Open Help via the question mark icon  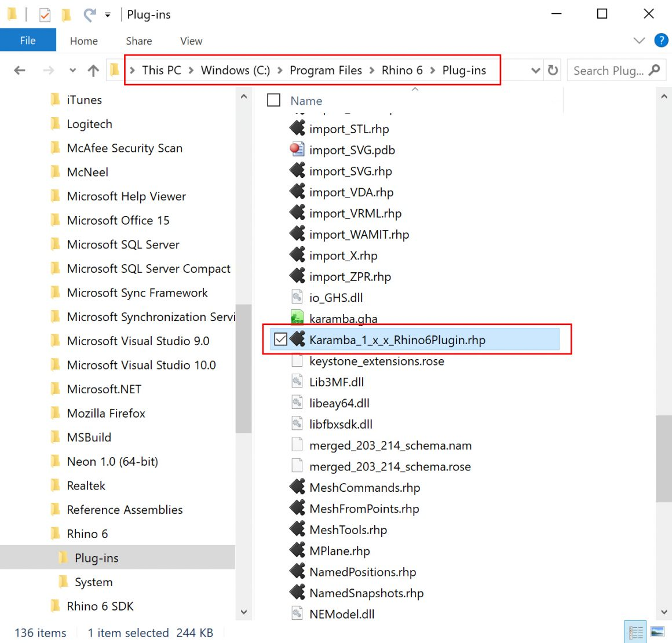(661, 41)
